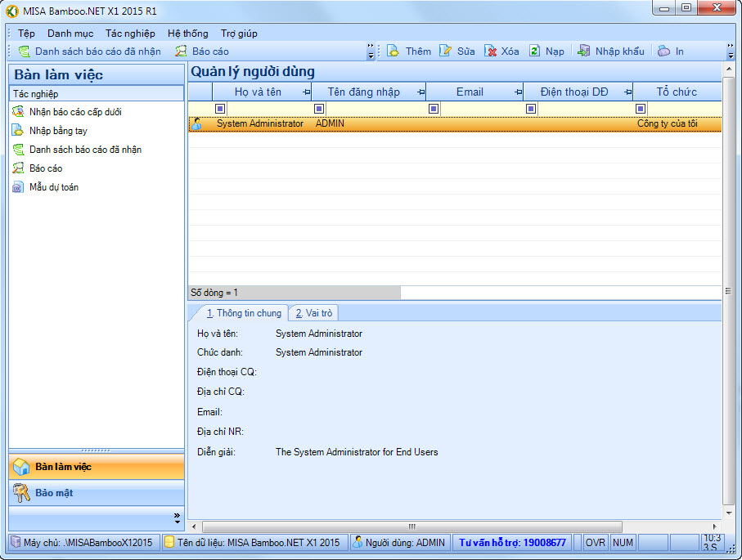Open the Tệp menu
The image size is (742, 560).
click(26, 33)
